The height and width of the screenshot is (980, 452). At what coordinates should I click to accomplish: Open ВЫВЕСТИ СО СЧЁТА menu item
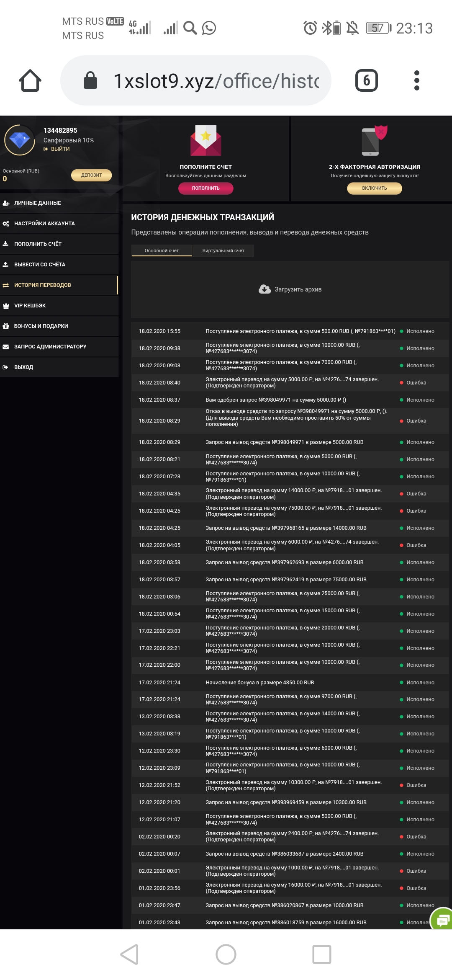tap(59, 264)
